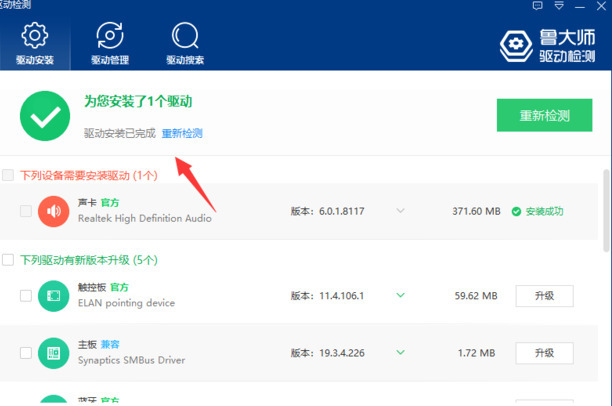The image size is (612, 406).
Task: Tick the Realtek High Definition Audio checkbox
Action: 26,211
